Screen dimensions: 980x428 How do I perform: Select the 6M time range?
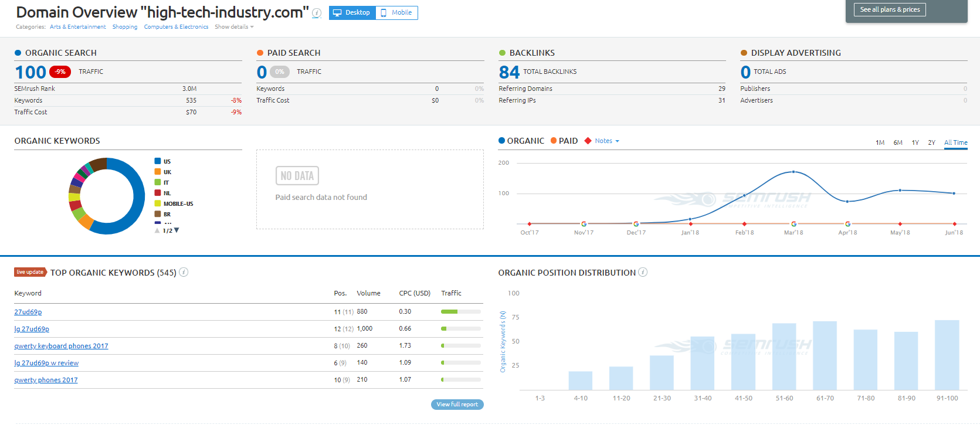[898, 142]
